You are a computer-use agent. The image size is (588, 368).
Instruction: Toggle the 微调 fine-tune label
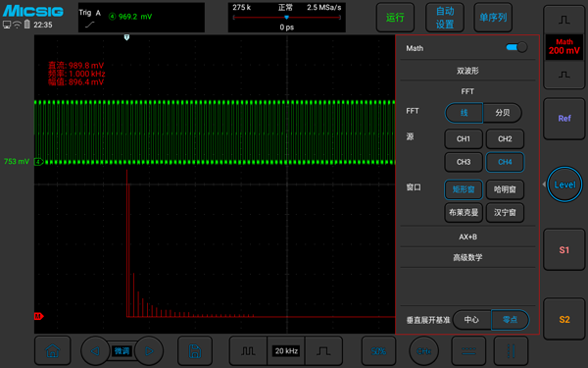[122, 350]
